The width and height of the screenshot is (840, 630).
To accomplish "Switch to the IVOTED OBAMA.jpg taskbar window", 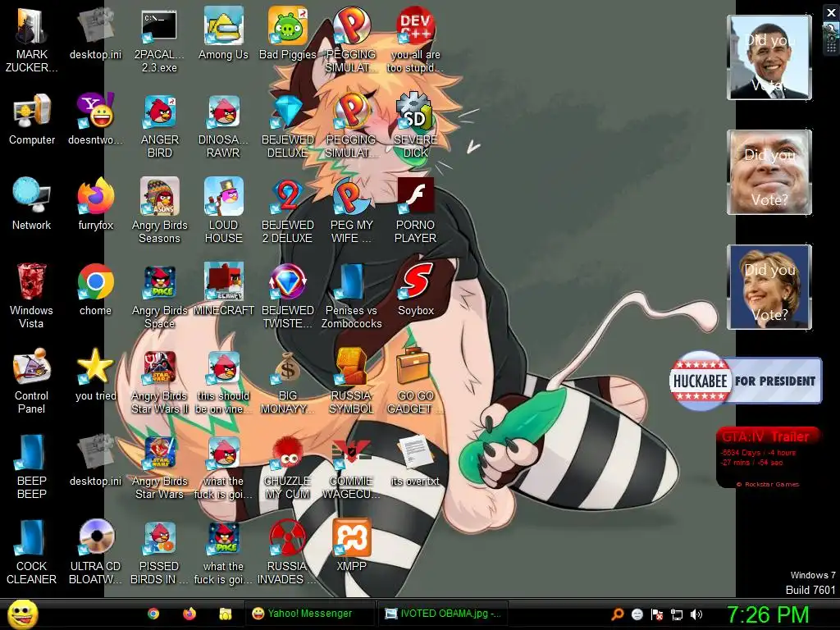I will pyautogui.click(x=443, y=614).
